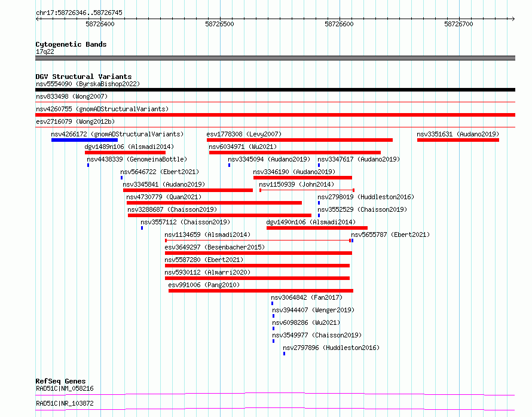Select the red nsv3346190 variant bar
This screenshot has height=417, width=532.
point(302,178)
